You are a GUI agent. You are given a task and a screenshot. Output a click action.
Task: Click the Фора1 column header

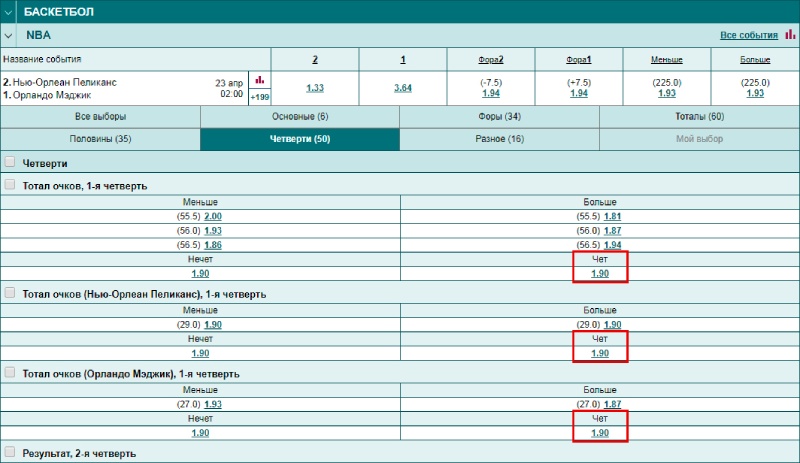579,60
